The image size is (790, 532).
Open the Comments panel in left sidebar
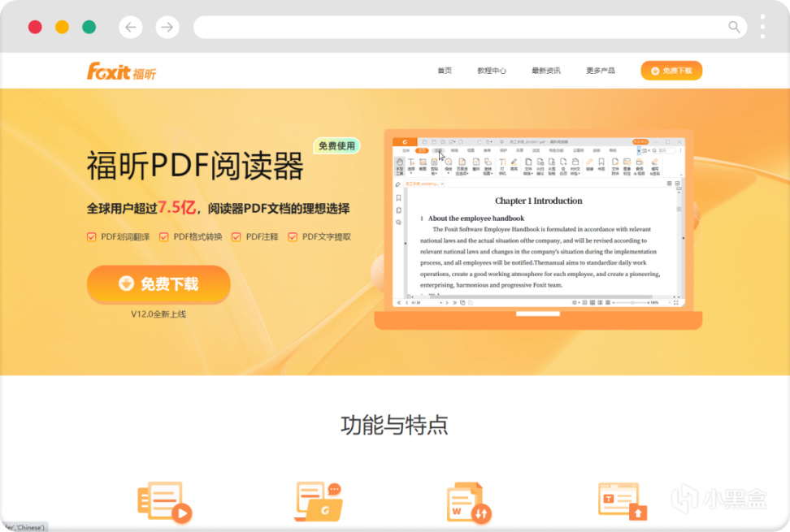coord(398,222)
